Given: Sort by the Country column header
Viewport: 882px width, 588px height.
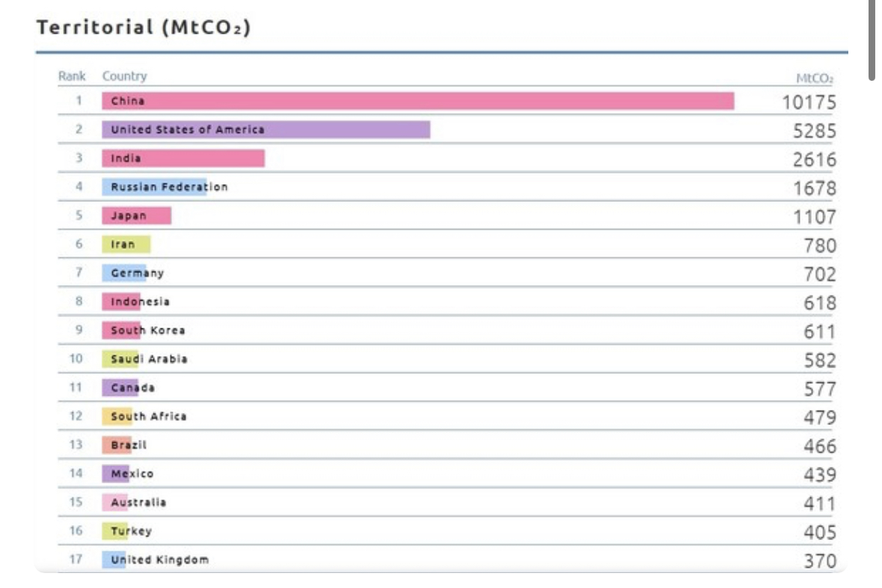Looking at the screenshot, I should coord(124,76).
